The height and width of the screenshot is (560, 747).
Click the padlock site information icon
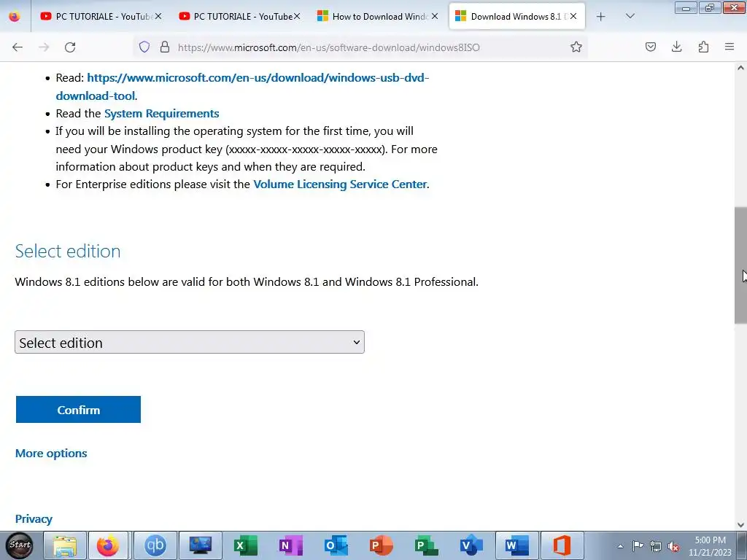click(x=165, y=47)
